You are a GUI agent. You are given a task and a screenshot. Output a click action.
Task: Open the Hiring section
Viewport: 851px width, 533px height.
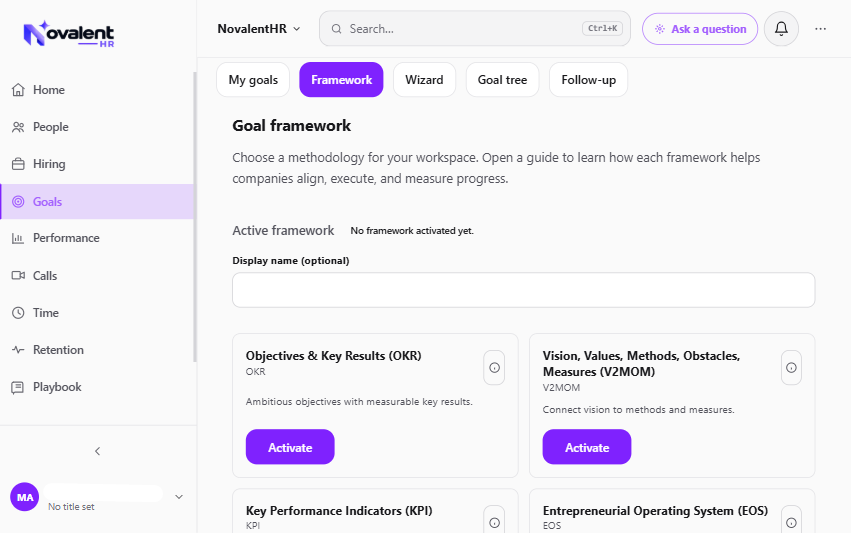pos(97,164)
